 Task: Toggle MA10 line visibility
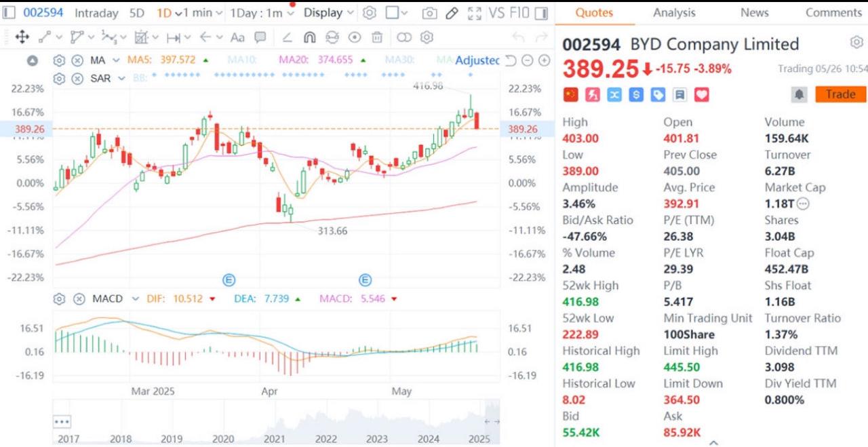coord(242,60)
